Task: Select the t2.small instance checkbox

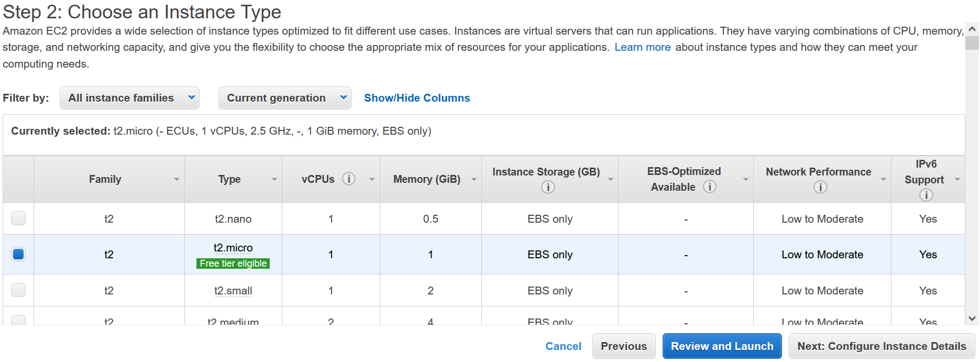Action: tap(18, 290)
